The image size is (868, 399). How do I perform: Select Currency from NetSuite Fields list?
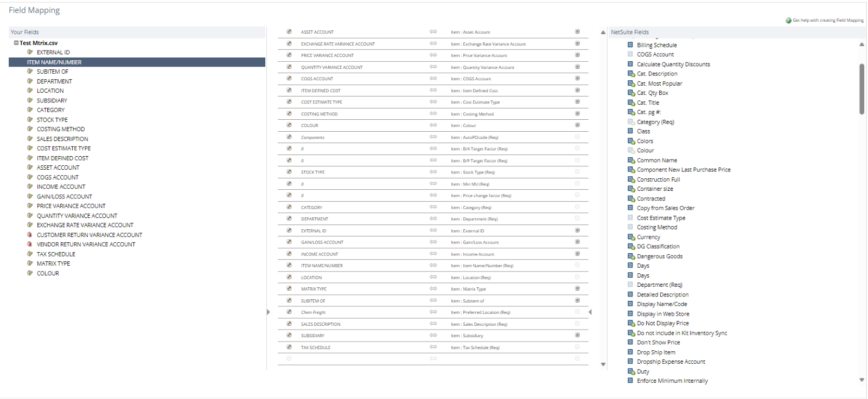648,237
